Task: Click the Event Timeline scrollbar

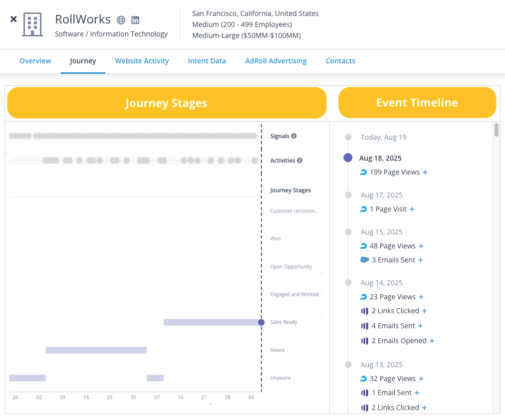Action: pos(496,130)
